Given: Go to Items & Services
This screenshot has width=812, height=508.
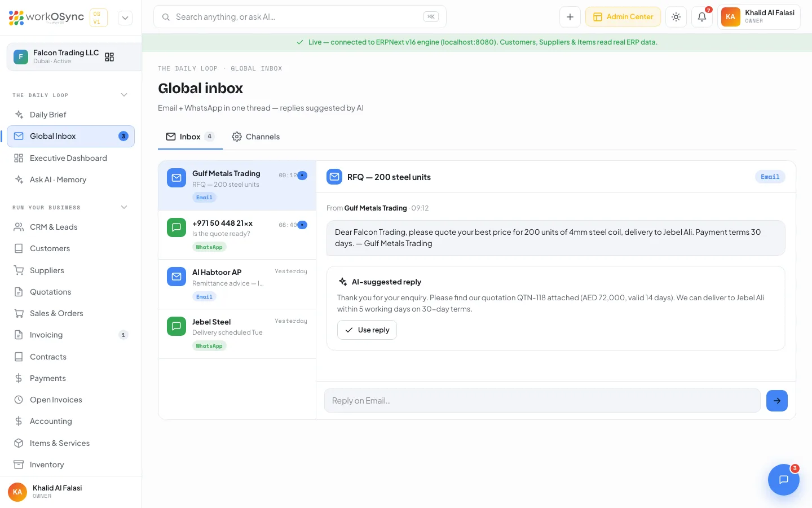Looking at the screenshot, I should (70, 443).
